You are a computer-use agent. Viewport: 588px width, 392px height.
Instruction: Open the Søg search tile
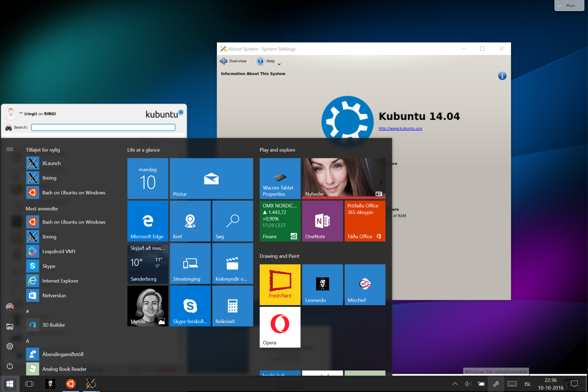(x=233, y=221)
